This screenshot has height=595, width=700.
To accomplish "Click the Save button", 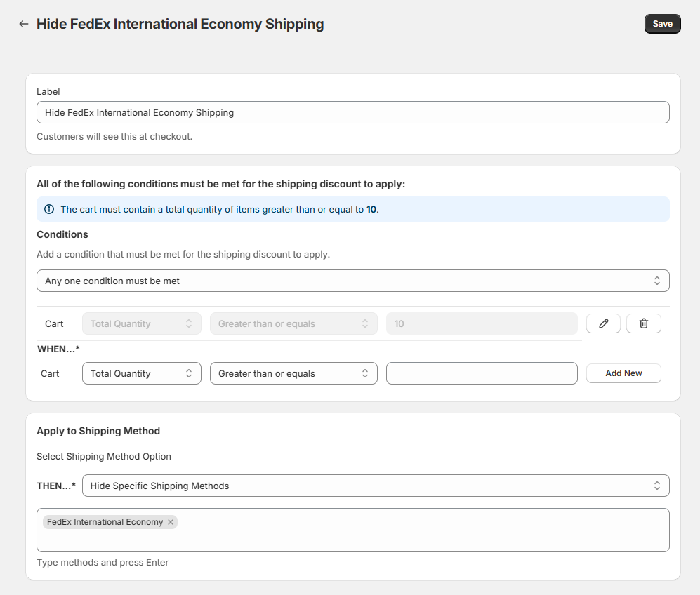I will [662, 24].
